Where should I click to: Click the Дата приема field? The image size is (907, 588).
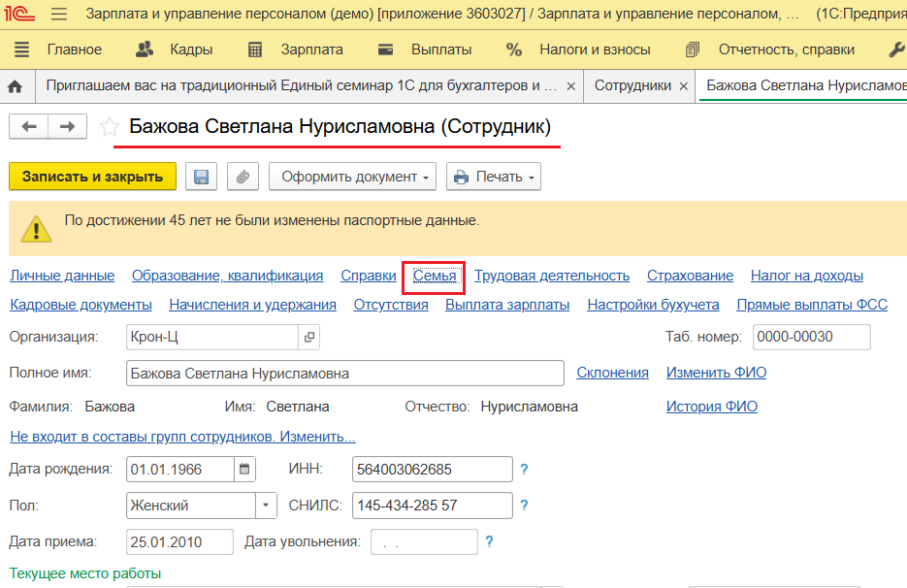tap(179, 541)
